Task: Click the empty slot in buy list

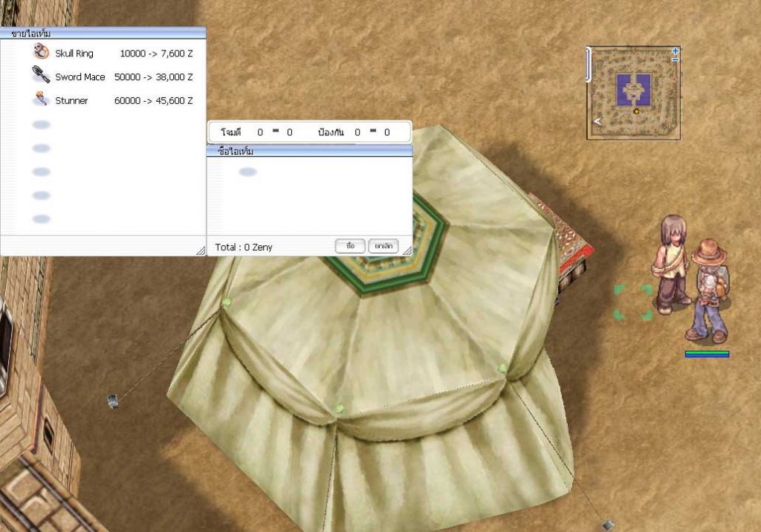Action: tap(247, 172)
